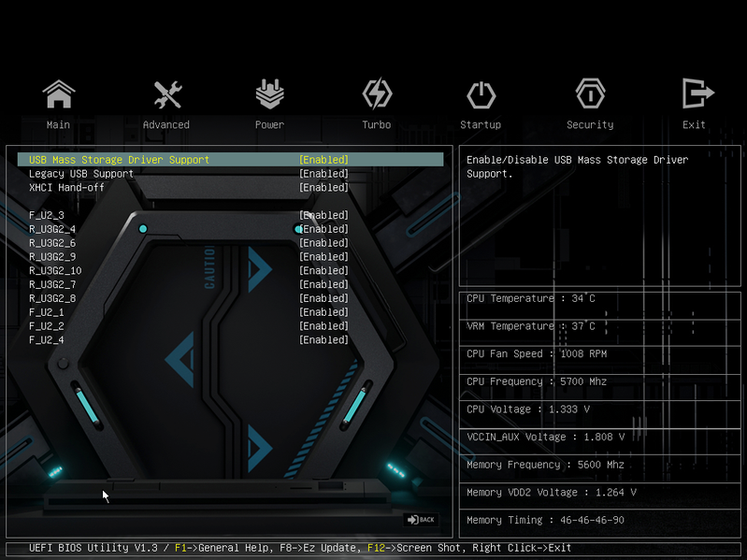The height and width of the screenshot is (560, 747).
Task: Click the BACK button
Action: (421, 520)
